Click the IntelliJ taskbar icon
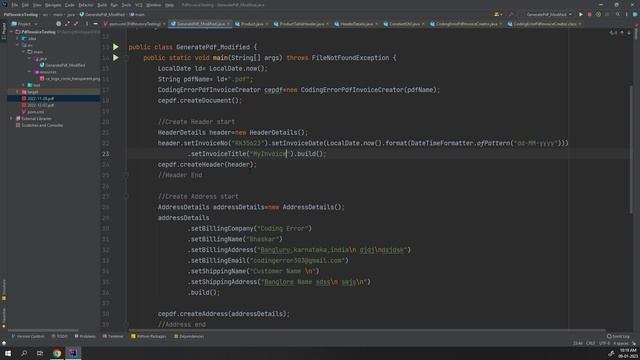 click(x=73, y=353)
